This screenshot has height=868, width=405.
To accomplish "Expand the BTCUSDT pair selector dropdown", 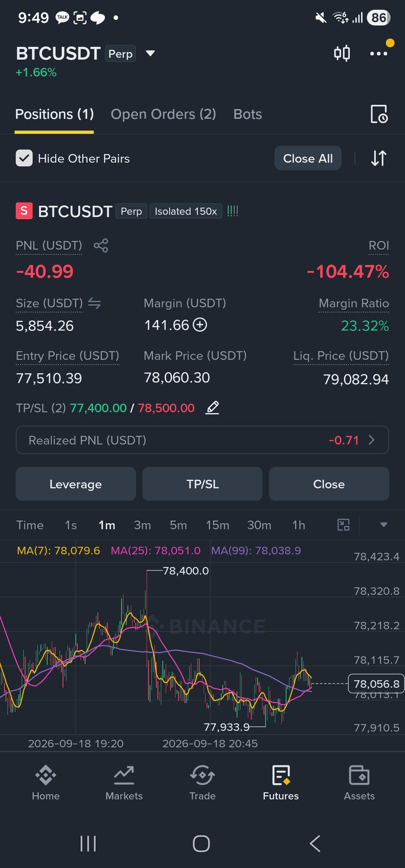I will (150, 53).
